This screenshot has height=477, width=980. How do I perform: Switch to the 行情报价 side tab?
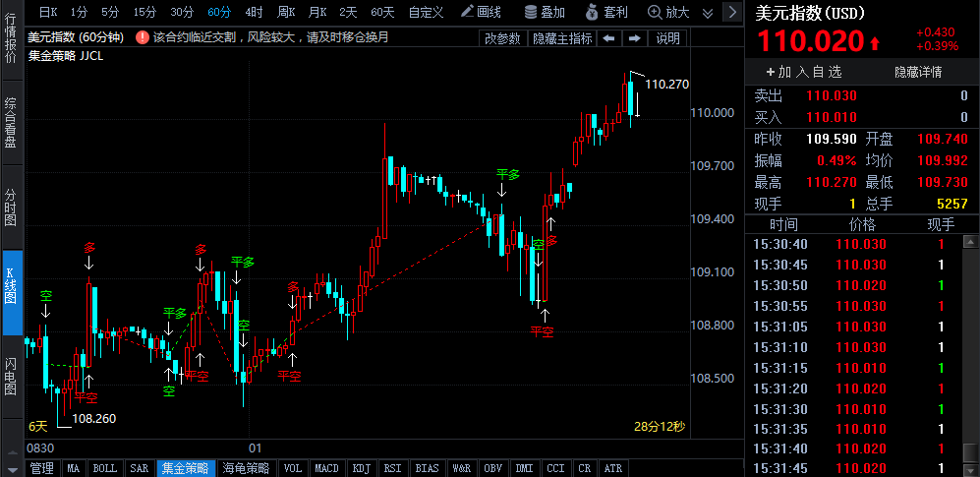tap(11, 39)
